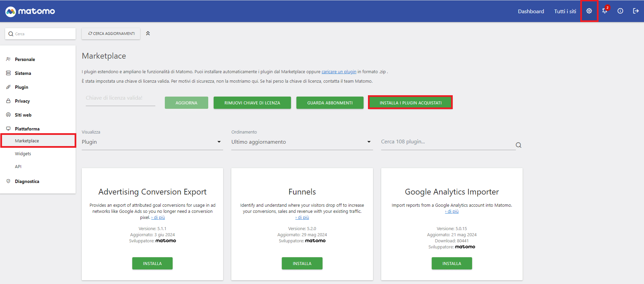
Task: Click the Sistema server icon
Action: click(x=8, y=73)
